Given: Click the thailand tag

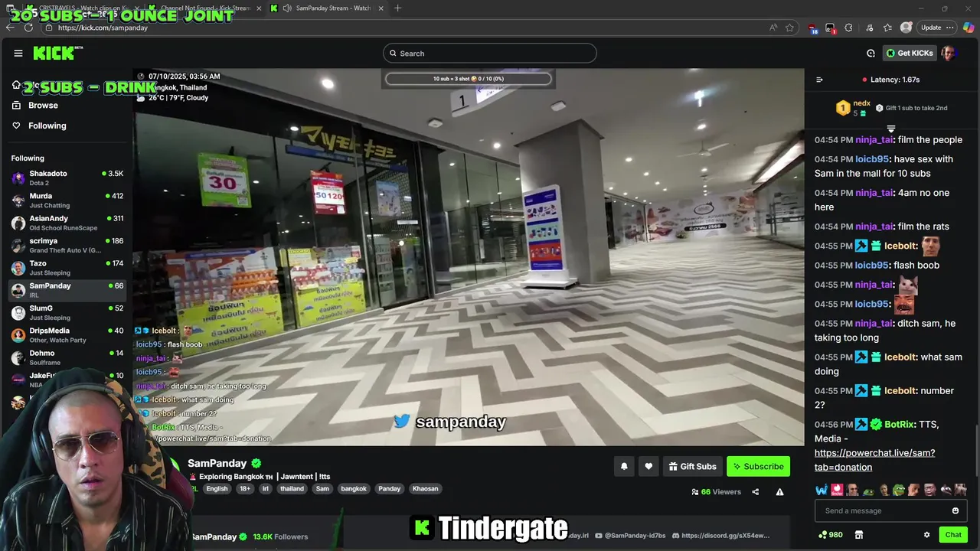Looking at the screenshot, I should coord(292,488).
